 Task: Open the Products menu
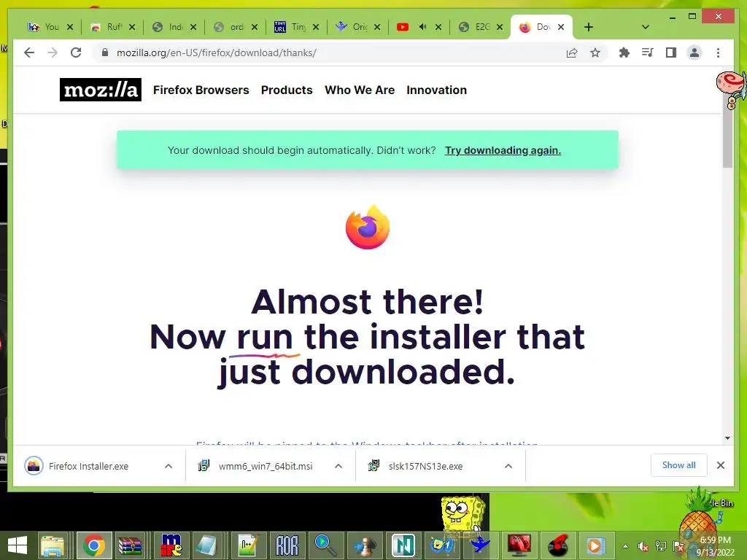287,90
